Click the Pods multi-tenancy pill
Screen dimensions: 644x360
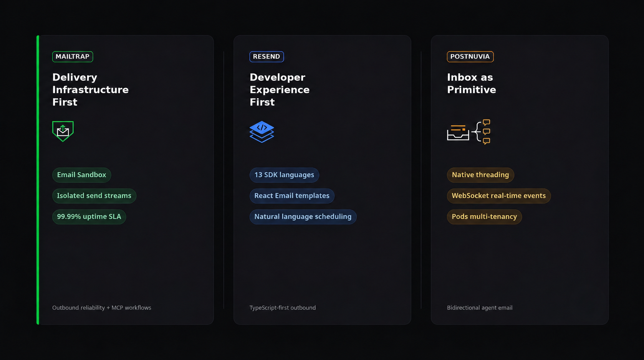(x=484, y=216)
